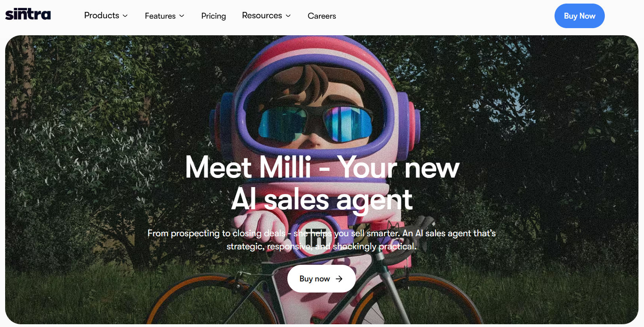Click the Sintra logo

click(x=28, y=15)
